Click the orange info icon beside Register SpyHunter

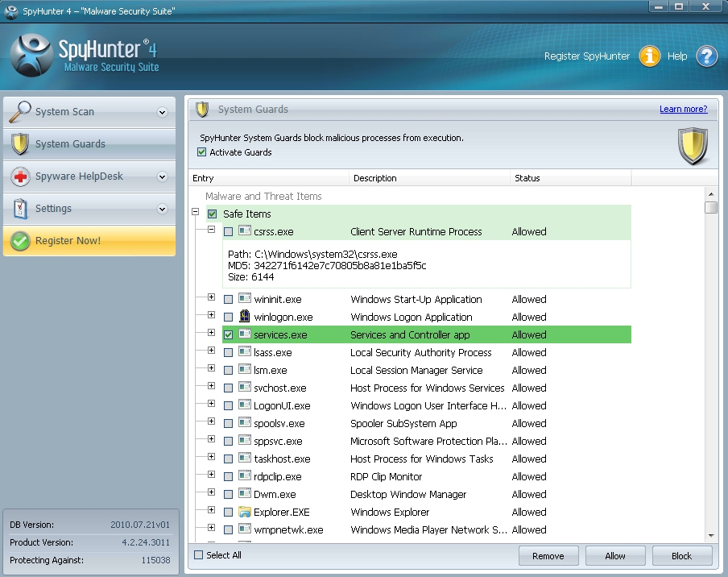[650, 56]
